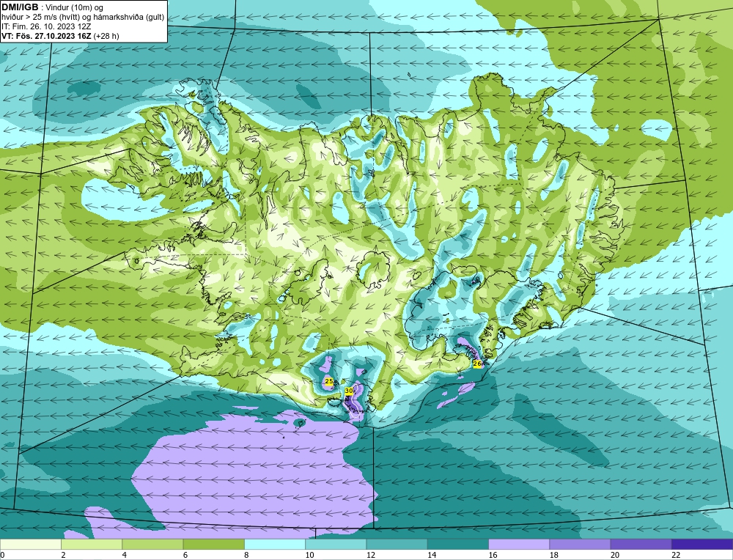Select the 16–18 m/s lavender legend swatch

click(519, 545)
